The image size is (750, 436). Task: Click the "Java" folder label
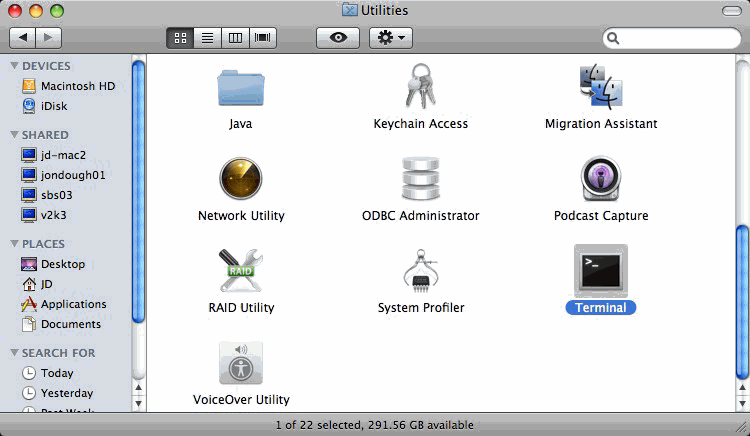(241, 123)
